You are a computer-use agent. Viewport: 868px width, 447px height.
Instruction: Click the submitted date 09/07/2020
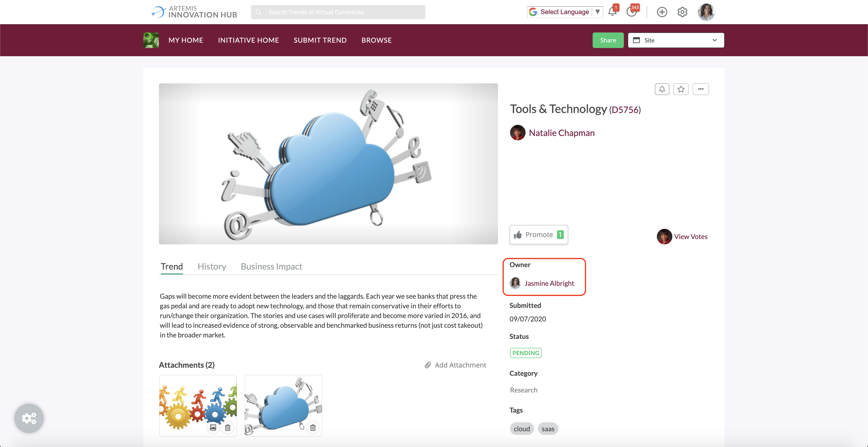tap(528, 319)
